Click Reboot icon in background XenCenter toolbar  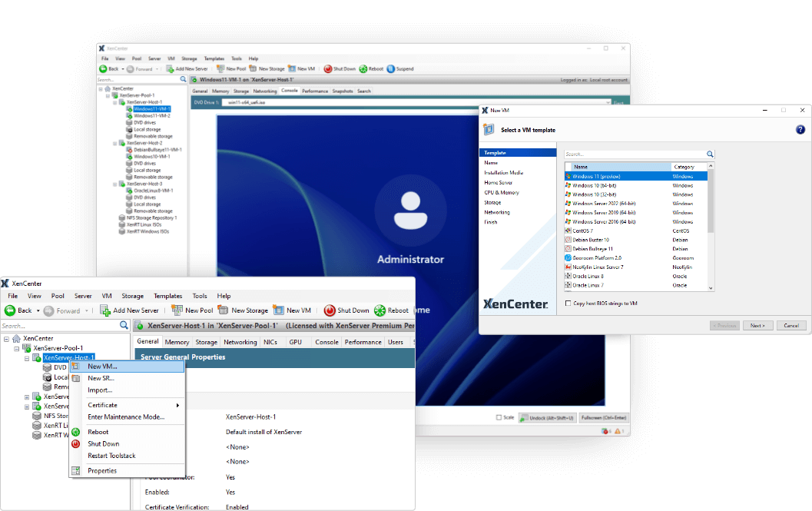(363, 68)
